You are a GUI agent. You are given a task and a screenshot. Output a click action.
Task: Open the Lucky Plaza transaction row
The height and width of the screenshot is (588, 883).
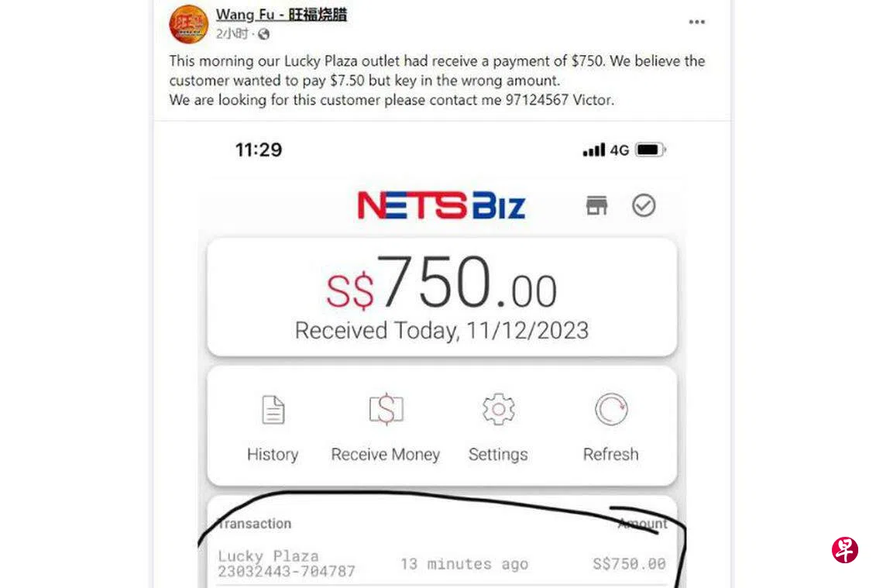(442, 564)
